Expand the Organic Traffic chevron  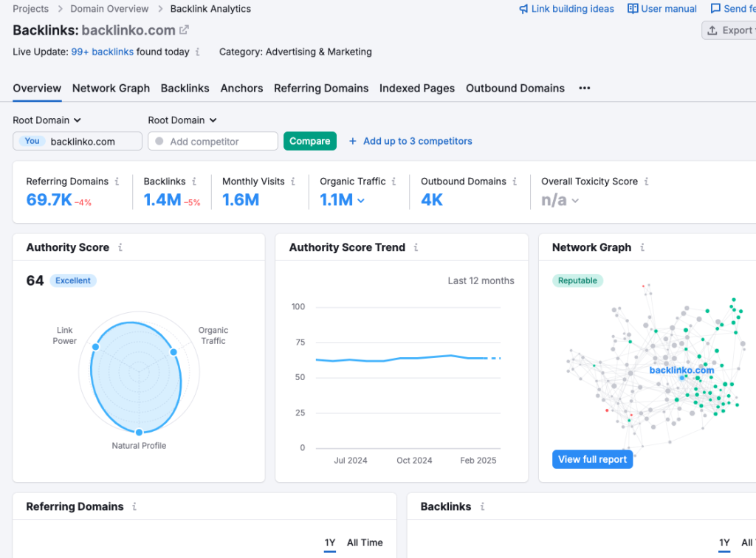(361, 199)
